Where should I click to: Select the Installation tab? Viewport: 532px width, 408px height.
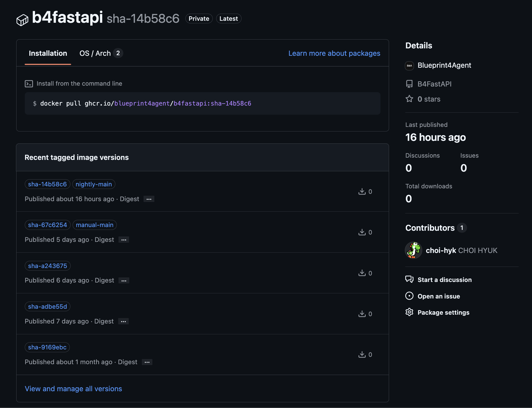(48, 53)
